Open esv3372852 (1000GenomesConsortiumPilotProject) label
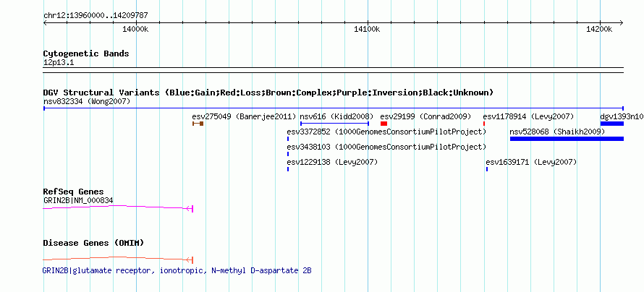 click(x=386, y=132)
